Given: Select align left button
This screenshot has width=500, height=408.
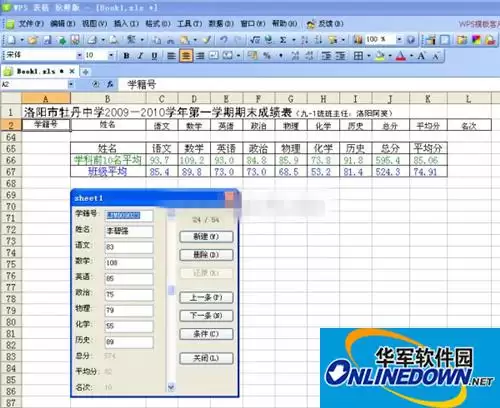Looking at the screenshot, I should point(171,56).
